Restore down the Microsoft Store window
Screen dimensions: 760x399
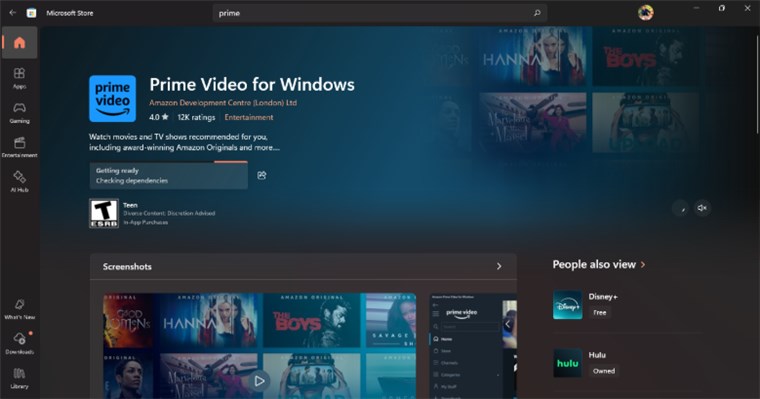[722, 8]
